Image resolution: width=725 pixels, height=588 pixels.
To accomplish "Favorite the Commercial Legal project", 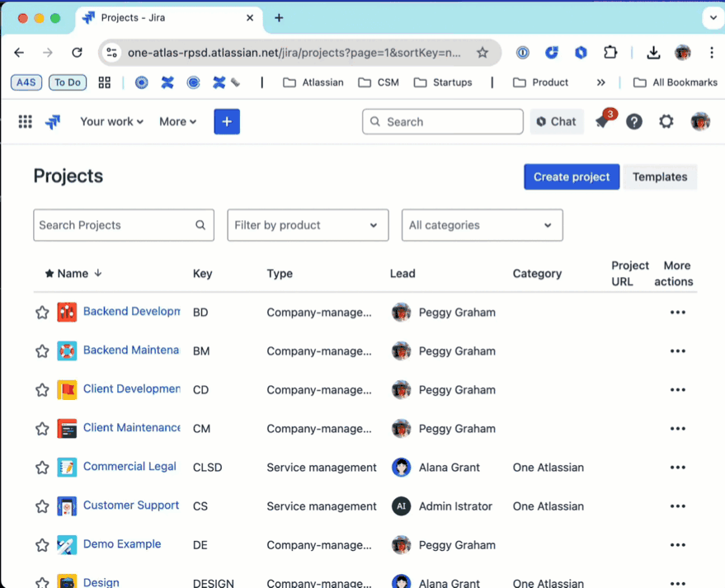I will point(42,467).
